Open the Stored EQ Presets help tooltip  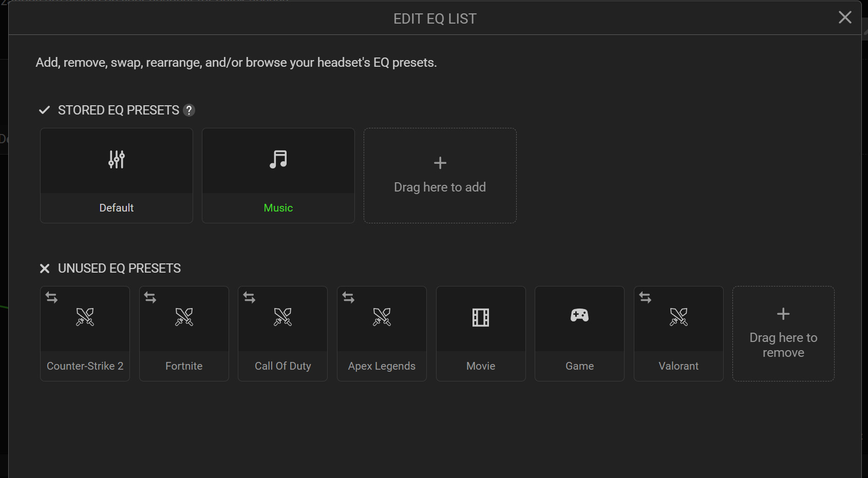pyautogui.click(x=189, y=110)
